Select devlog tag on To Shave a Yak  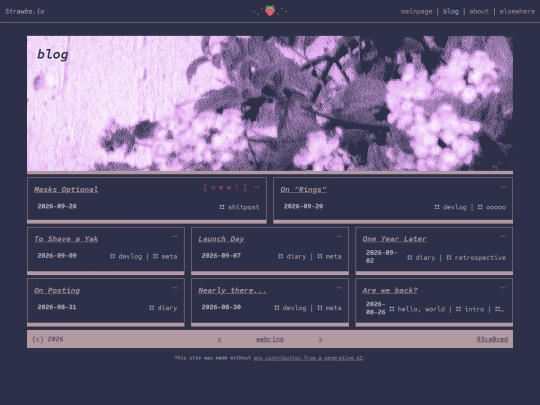point(126,256)
